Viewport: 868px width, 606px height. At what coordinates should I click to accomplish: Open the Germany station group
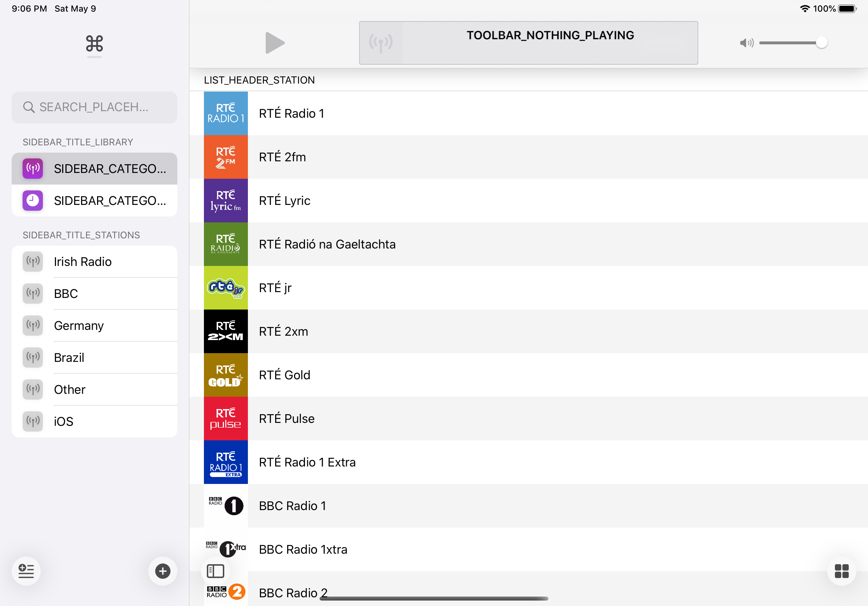pyautogui.click(x=95, y=325)
